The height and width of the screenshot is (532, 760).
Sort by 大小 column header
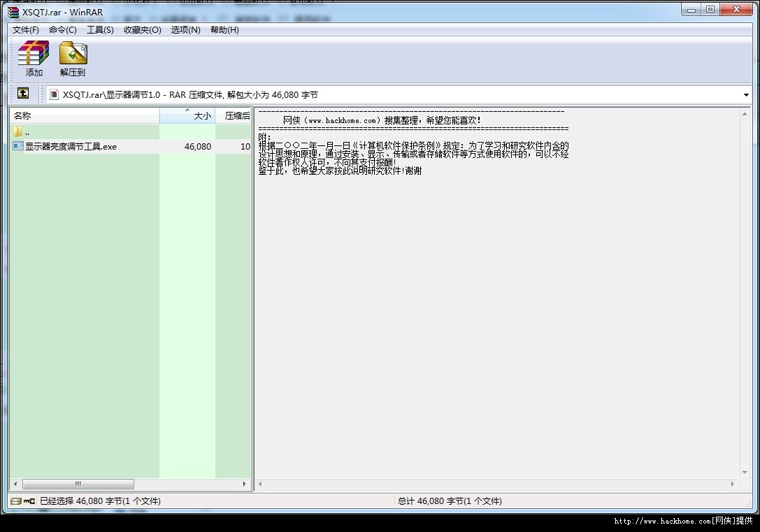187,116
